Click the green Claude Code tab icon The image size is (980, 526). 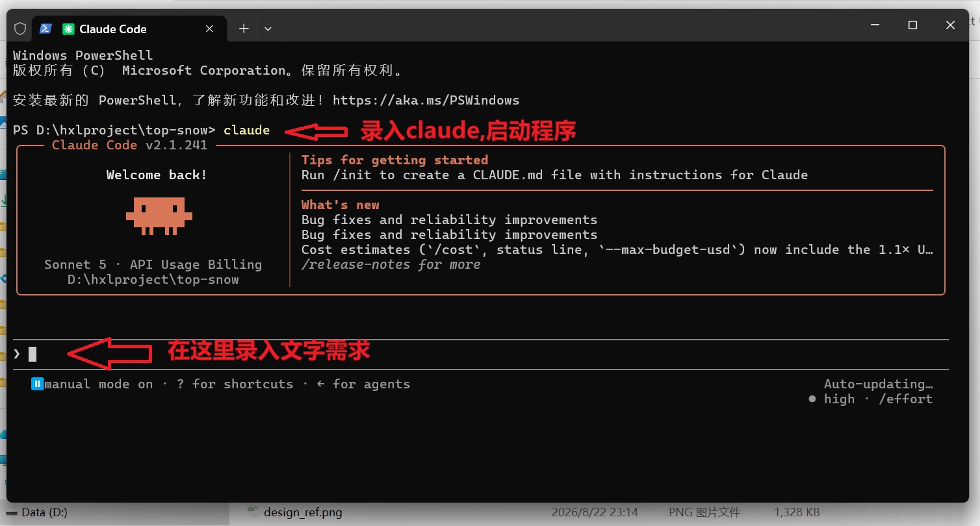tap(68, 29)
